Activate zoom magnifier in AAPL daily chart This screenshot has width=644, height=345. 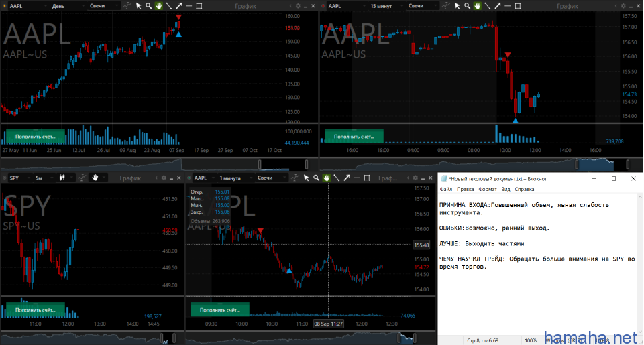(148, 6)
